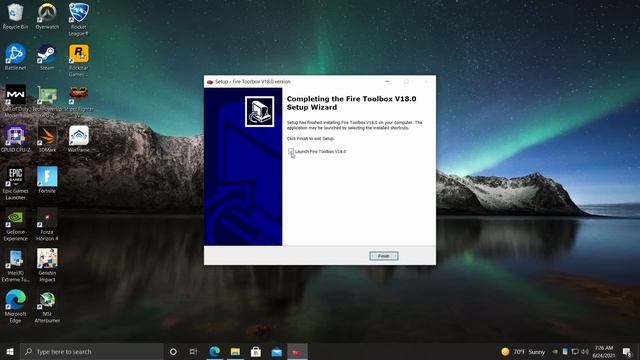The image size is (640, 360).
Task: Open the Recycle Bin desktop icon
Action: click(x=15, y=16)
